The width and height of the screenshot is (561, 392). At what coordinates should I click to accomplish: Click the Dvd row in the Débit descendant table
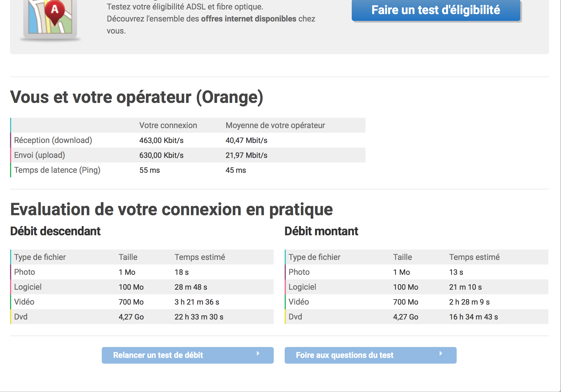click(21, 317)
